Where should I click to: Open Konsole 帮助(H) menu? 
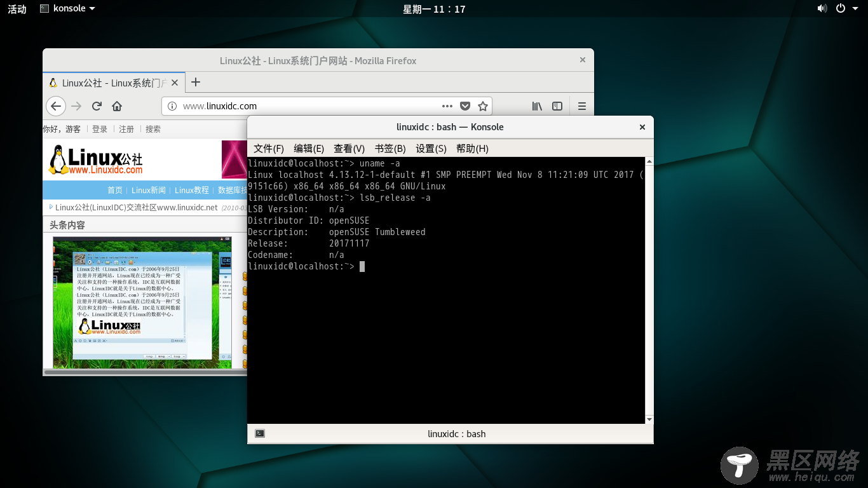pyautogui.click(x=472, y=148)
